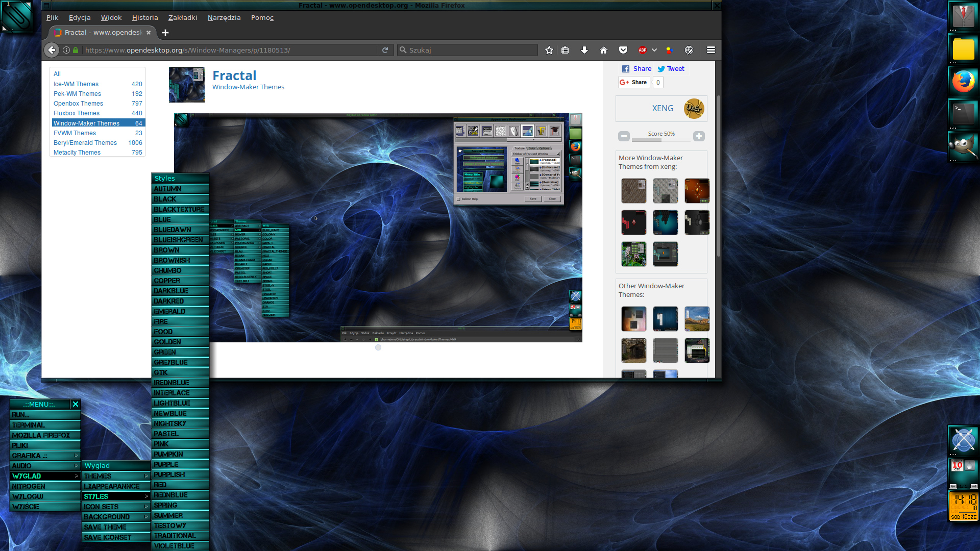The height and width of the screenshot is (551, 980).
Task: Vote up with the plus score button
Action: tap(699, 136)
